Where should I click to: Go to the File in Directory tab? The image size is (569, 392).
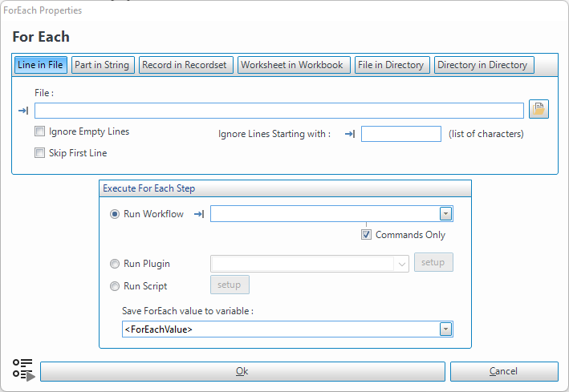[391, 65]
